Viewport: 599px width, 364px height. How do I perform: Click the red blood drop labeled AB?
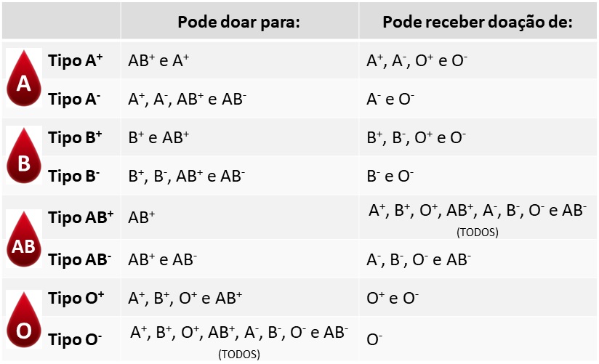pos(24,239)
